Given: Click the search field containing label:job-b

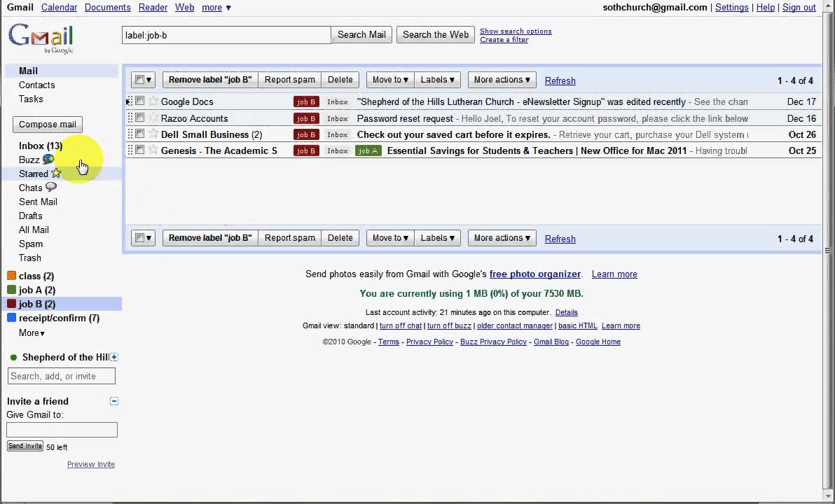Looking at the screenshot, I should pos(226,35).
